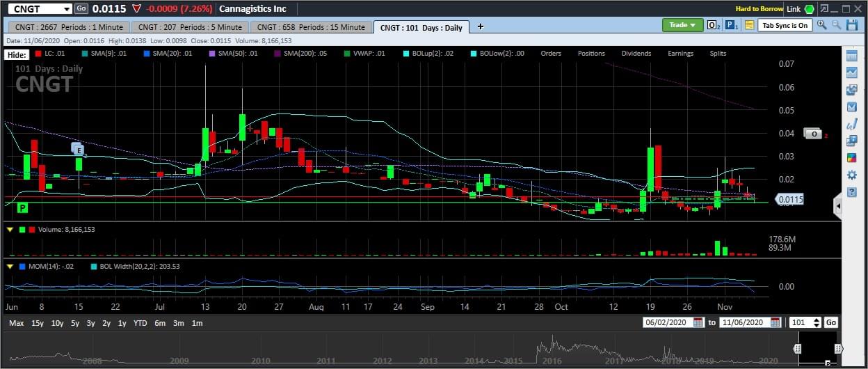Screen dimensions: 868x369
Task: Open the compare charts icon in sidebar
Action: [852, 90]
